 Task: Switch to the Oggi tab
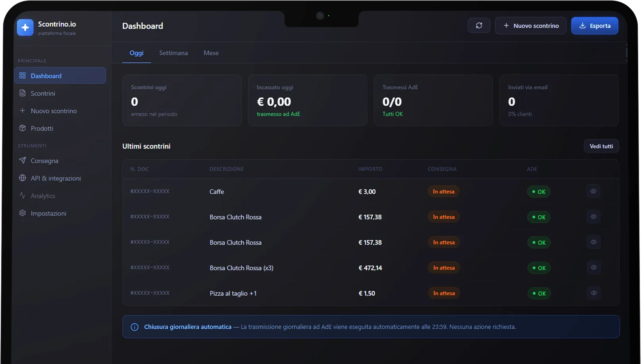point(137,53)
